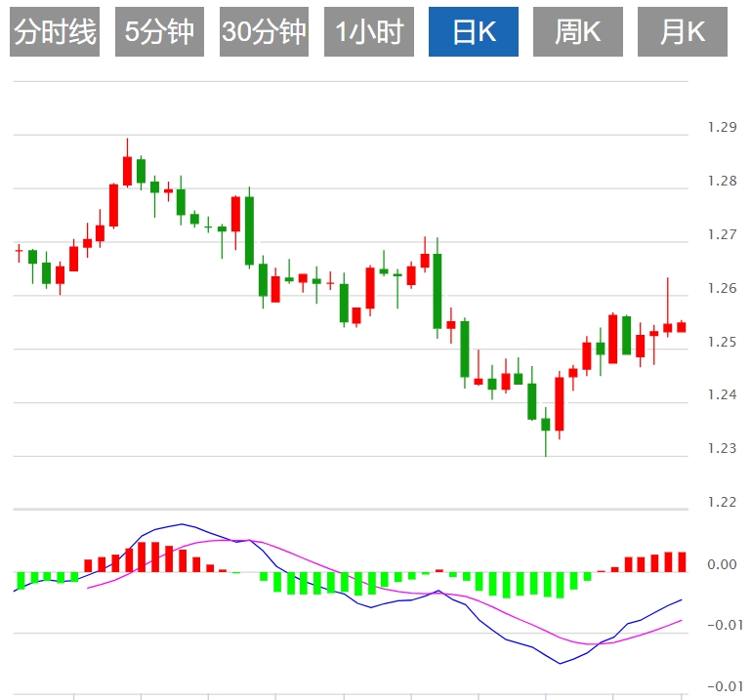This screenshot has height=700, width=751.
Task: Click the 1.29 price axis label
Action: (722, 128)
